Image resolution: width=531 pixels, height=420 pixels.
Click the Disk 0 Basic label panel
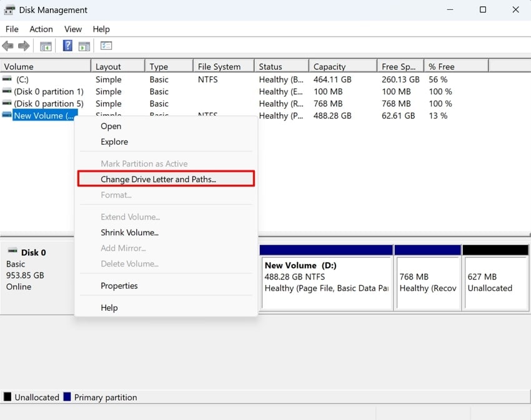point(37,278)
